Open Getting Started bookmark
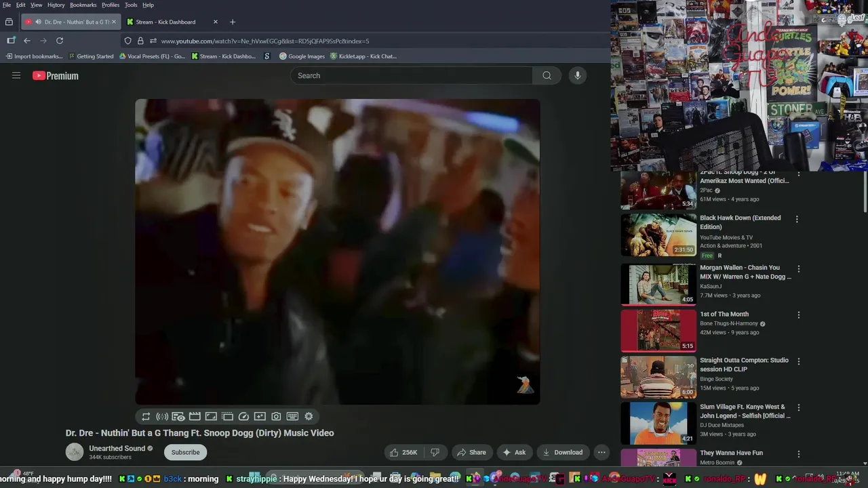 91,56
